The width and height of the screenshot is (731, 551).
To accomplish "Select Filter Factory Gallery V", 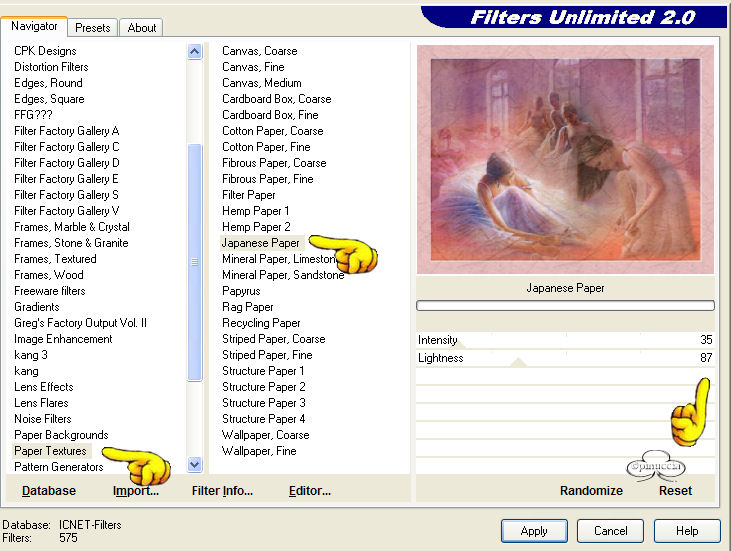I will coord(67,211).
